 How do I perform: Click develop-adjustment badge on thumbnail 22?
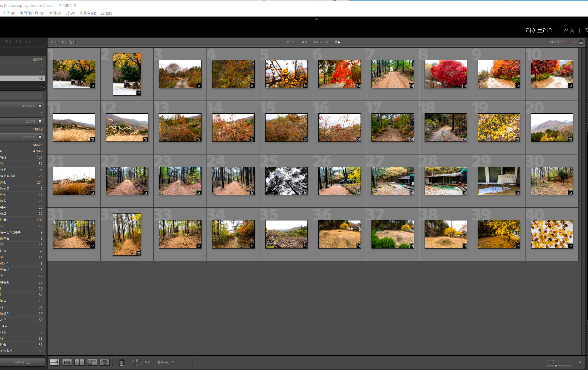146,193
